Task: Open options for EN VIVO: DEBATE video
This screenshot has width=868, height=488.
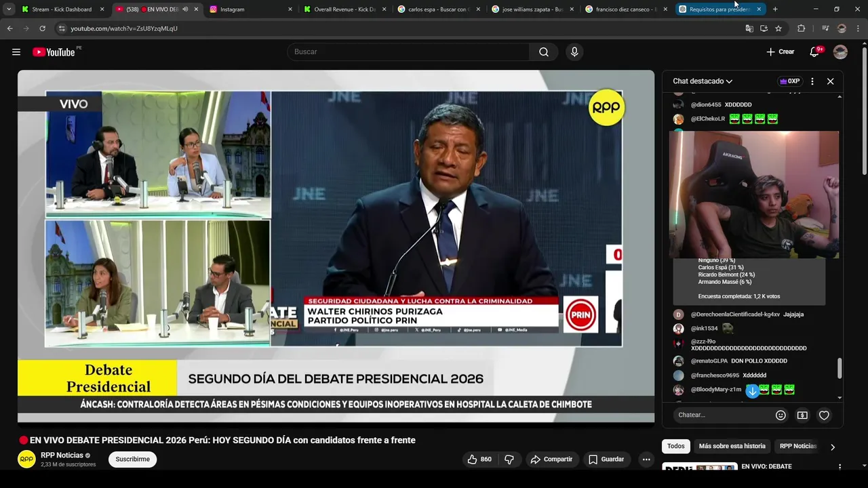Action: click(x=840, y=467)
